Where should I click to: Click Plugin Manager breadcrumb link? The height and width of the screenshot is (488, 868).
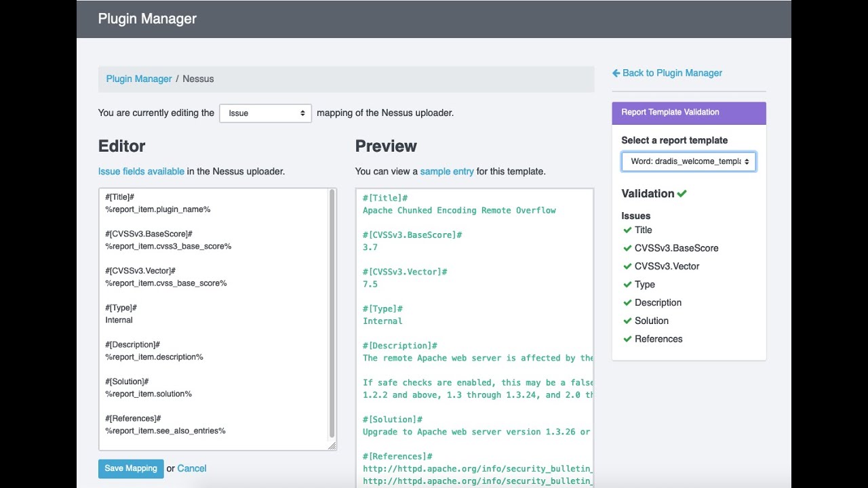[138, 79]
